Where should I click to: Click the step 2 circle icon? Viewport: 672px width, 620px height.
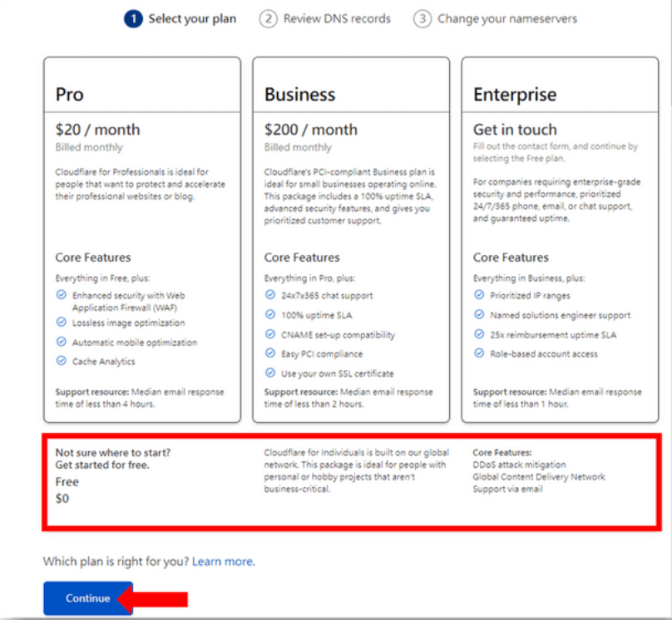coord(268,18)
